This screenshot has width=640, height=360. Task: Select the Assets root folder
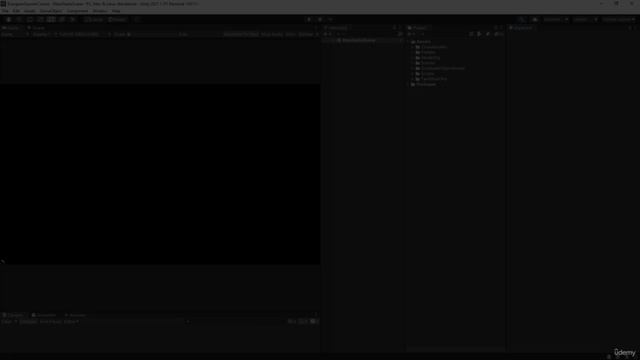423,42
